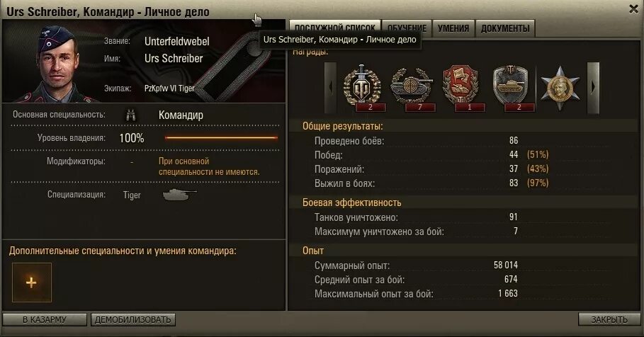Send crew member to barracks (В казарму)
Screen dimensions: 644x337
45,320
